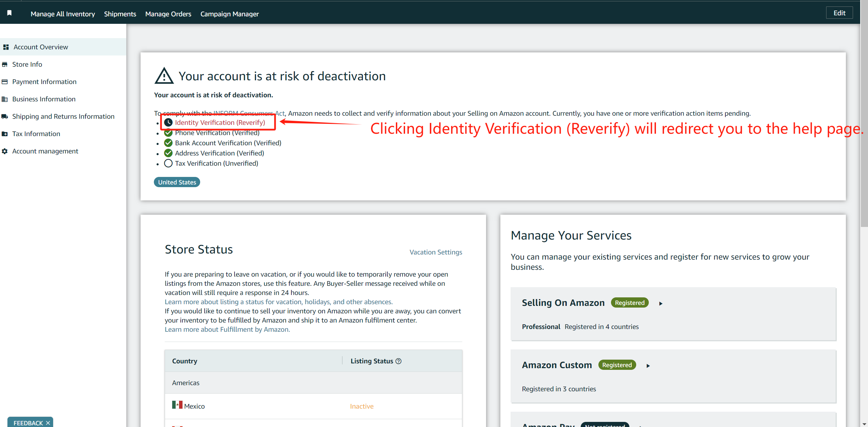Viewport: 868px width, 427px height.
Task: Open Shipping and Returns Information
Action: pos(63,116)
